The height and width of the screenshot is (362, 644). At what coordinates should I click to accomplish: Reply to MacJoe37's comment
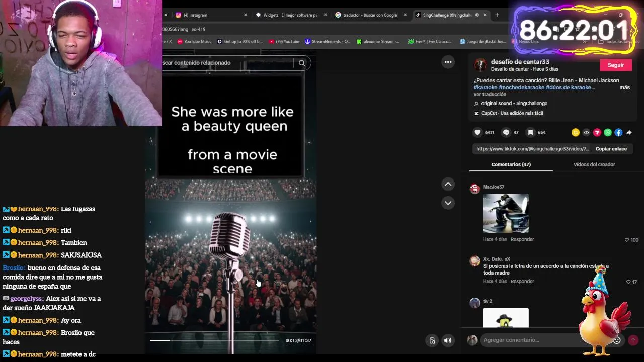pos(522,239)
